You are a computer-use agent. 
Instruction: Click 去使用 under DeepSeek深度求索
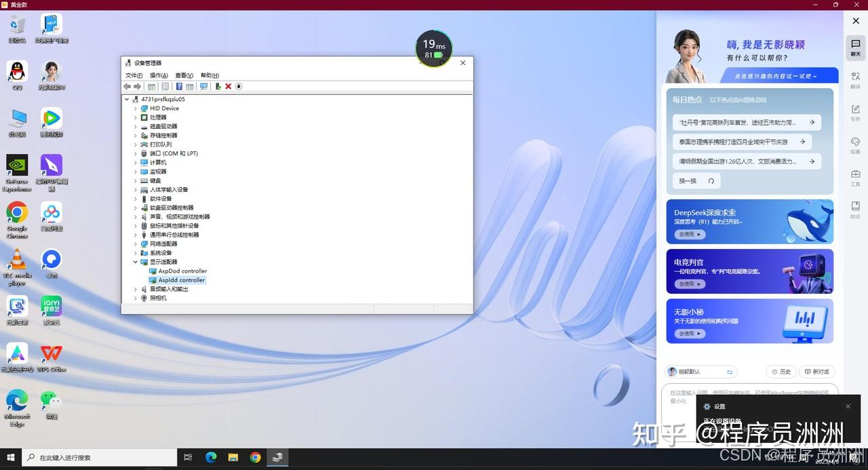pos(690,234)
